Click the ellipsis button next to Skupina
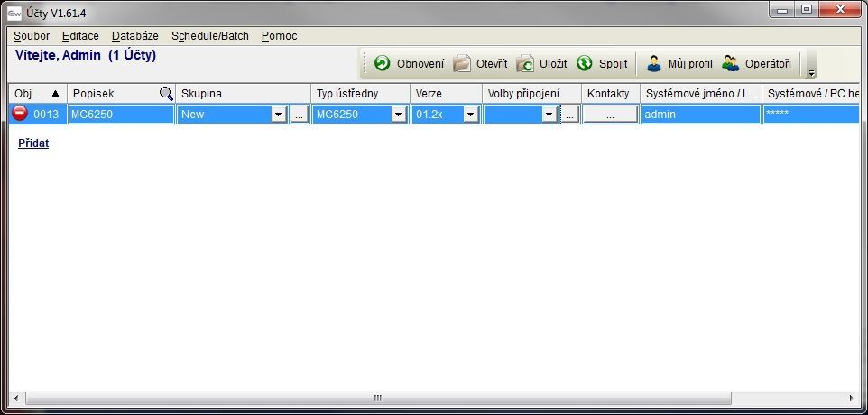Viewport: 868px width, 415px height. click(299, 115)
